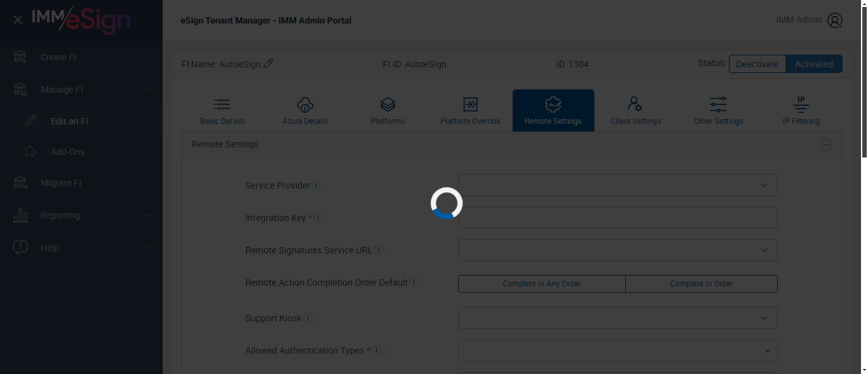This screenshot has width=868, height=374.
Task: Choose Complete in Any Order option
Action: point(542,284)
